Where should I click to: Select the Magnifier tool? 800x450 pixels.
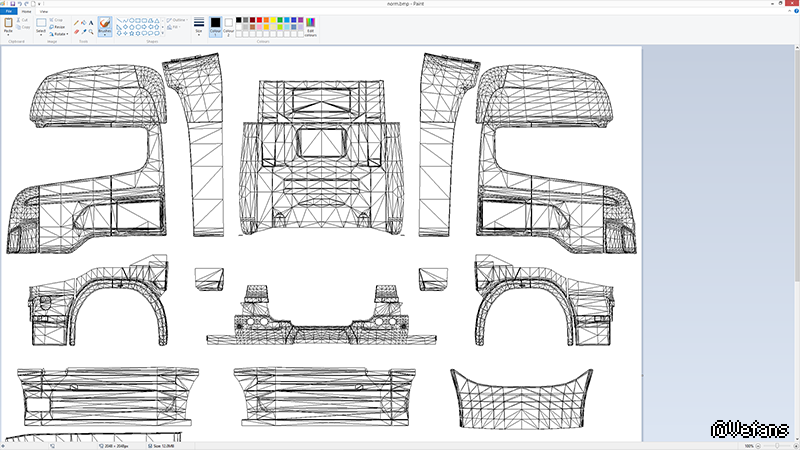[x=91, y=30]
